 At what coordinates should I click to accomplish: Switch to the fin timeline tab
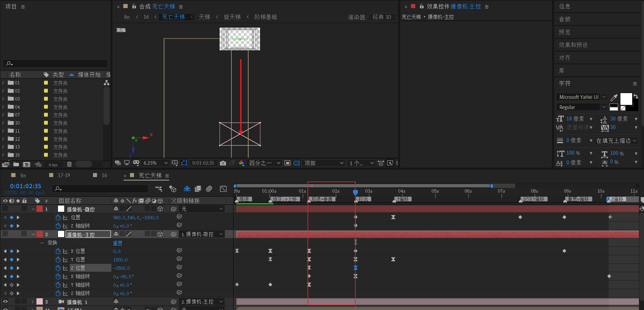click(x=23, y=175)
